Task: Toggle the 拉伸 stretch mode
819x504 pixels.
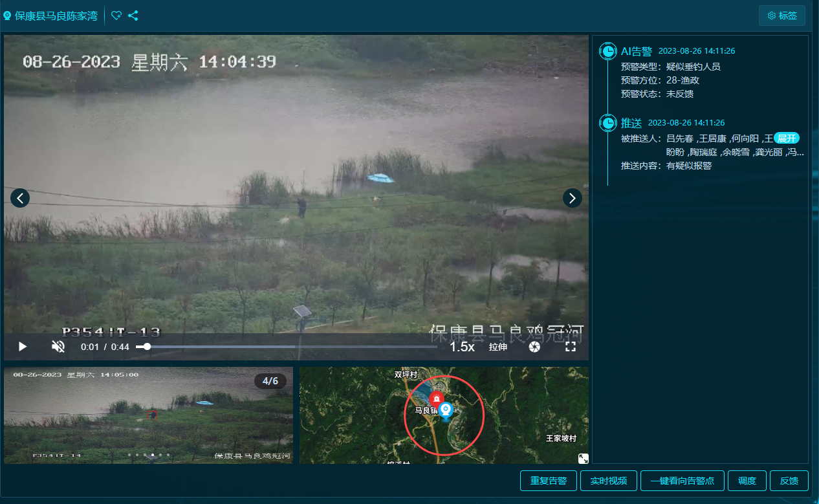Action: coord(498,347)
